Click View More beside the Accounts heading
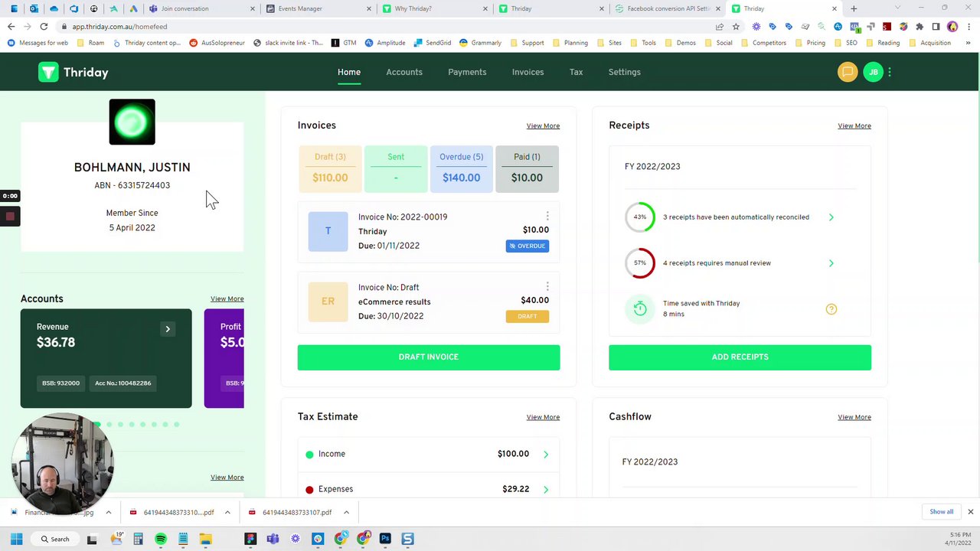 pyautogui.click(x=227, y=298)
